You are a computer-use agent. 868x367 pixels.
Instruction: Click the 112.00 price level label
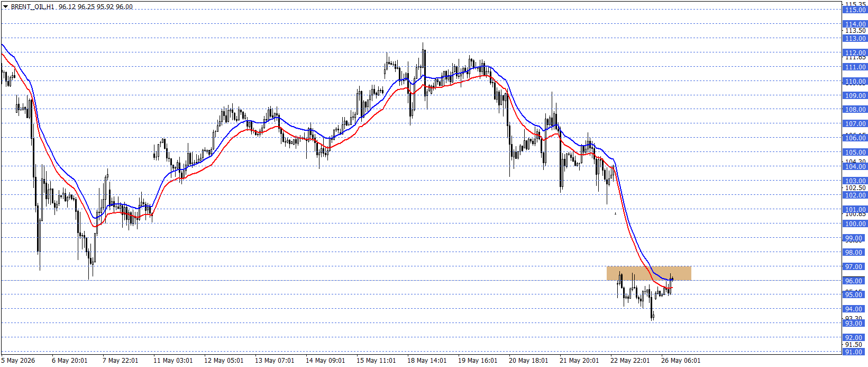[855, 52]
